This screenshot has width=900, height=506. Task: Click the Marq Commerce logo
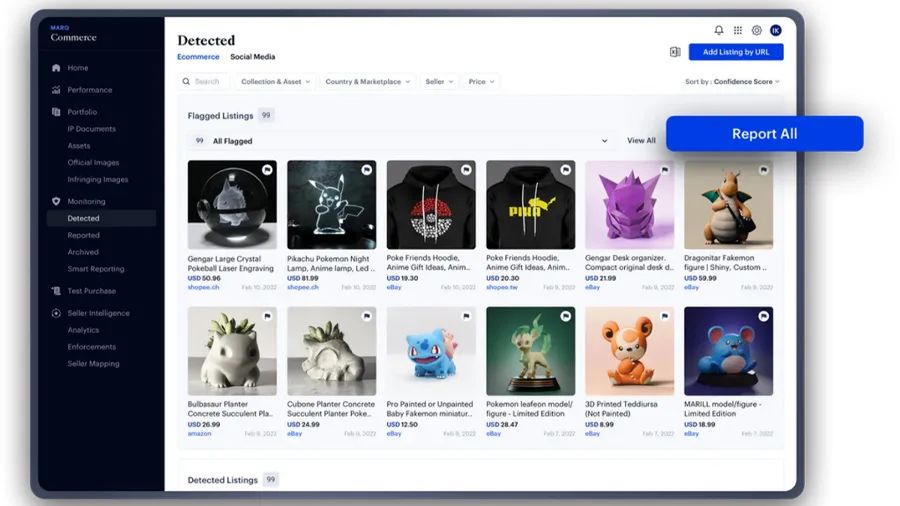pos(73,34)
